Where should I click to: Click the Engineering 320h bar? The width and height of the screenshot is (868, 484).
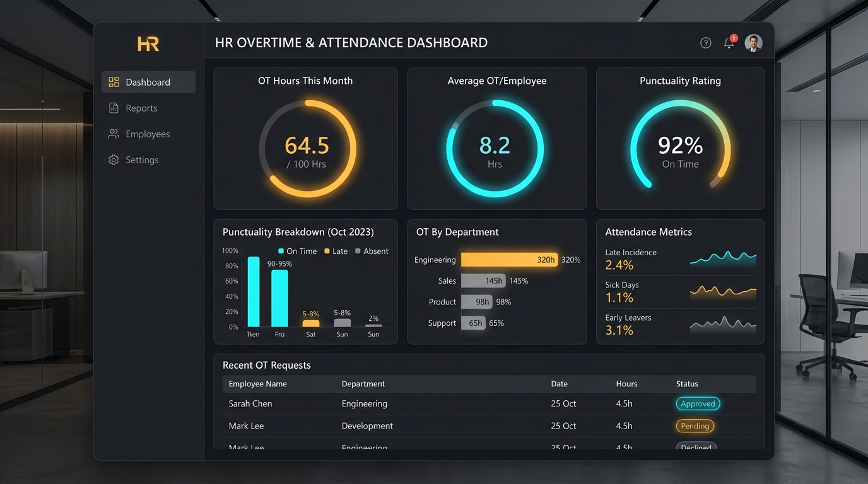[509, 260]
